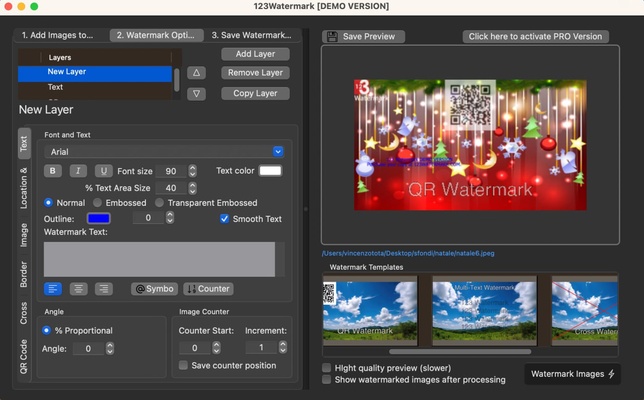
Task: Open the vertical QR Code tab
Action: pos(24,356)
